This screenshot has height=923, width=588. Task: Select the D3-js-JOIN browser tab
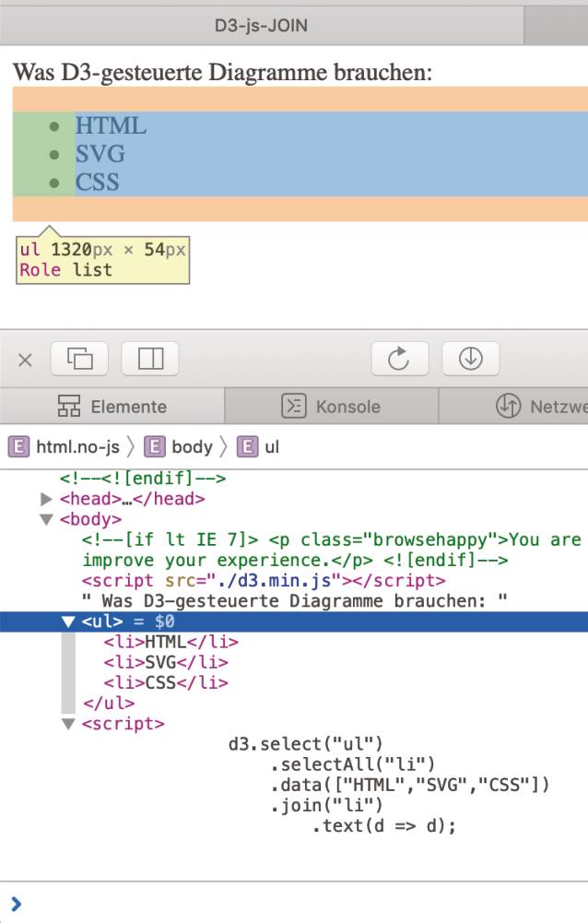(x=261, y=25)
